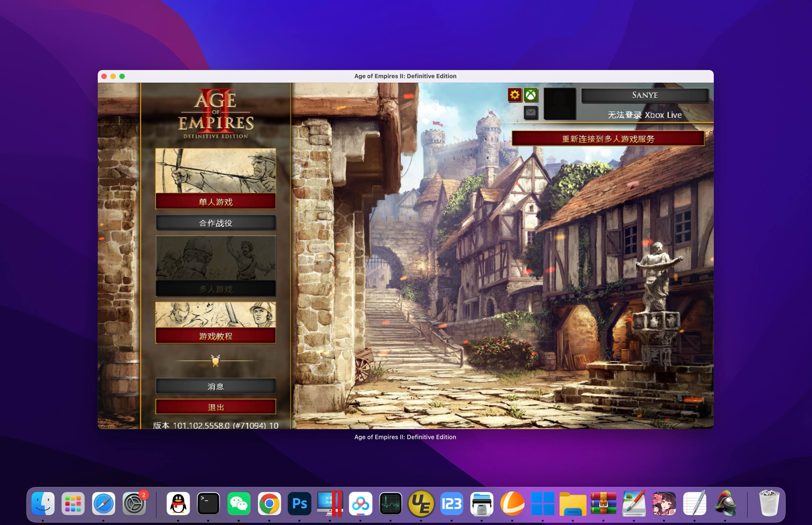Click the green Xbox Live icon
Image resolution: width=812 pixels, height=525 pixels.
[x=531, y=95]
